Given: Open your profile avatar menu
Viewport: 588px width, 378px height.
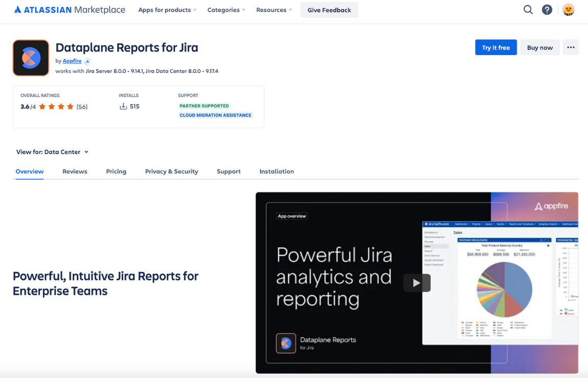Looking at the screenshot, I should (568, 9).
